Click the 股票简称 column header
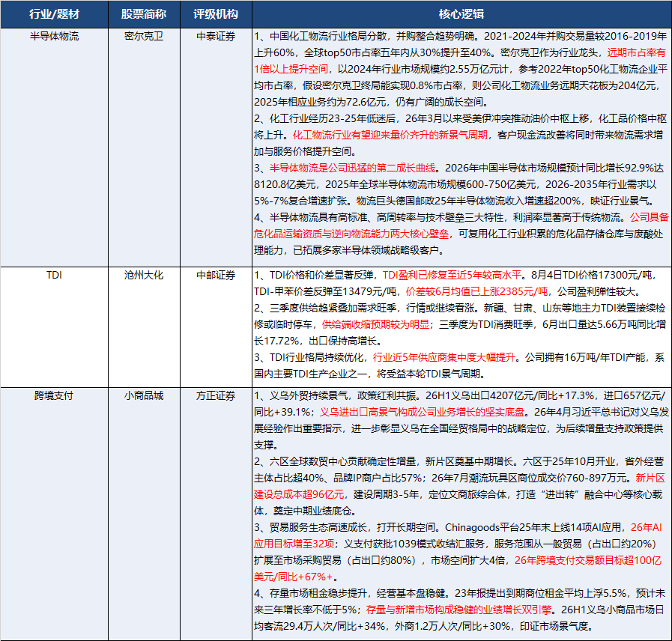This screenshot has height=641, width=672. (144, 14)
